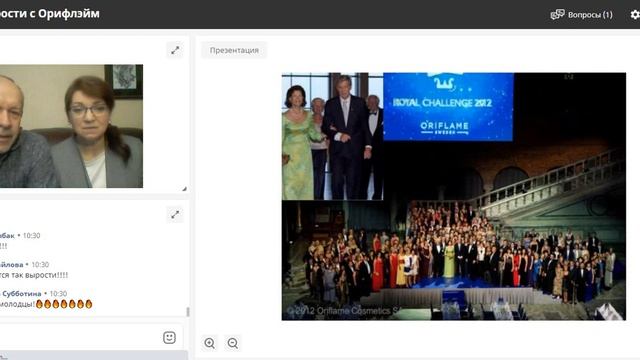Click the chat author name ending 'бак'
Viewport: 640px width, 360px height.
pos(7,236)
